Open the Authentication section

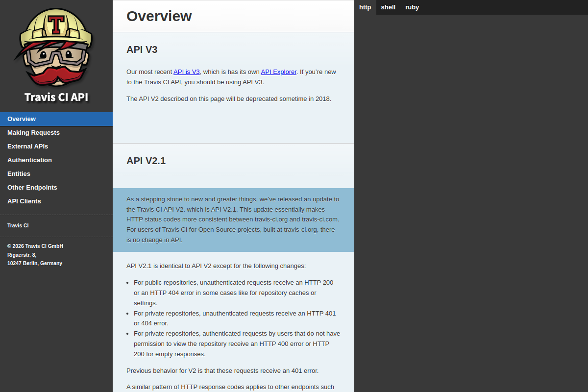point(56,160)
